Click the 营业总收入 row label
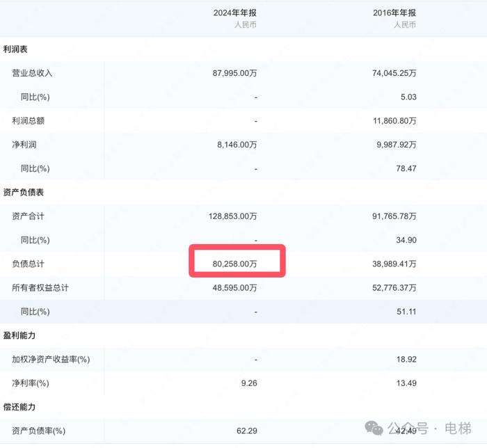 click(x=32, y=73)
